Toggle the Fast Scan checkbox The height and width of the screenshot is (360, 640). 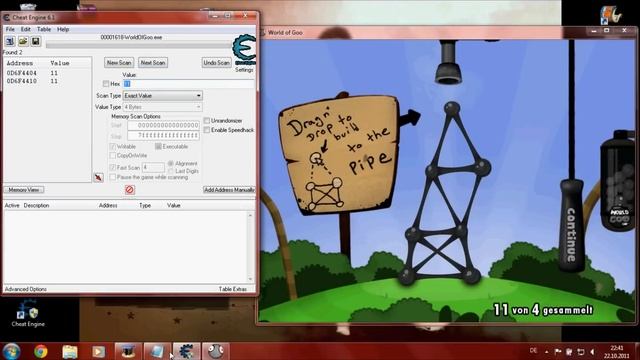coord(113,167)
